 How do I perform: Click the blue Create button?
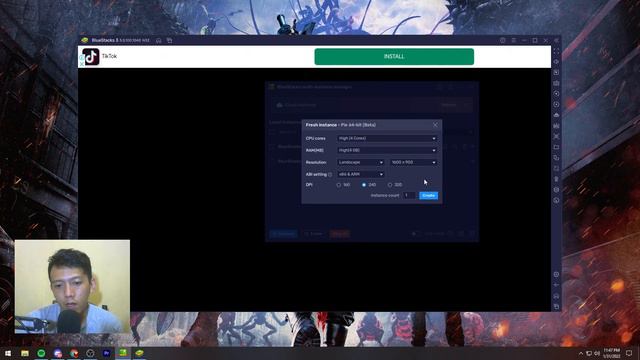(x=429, y=196)
